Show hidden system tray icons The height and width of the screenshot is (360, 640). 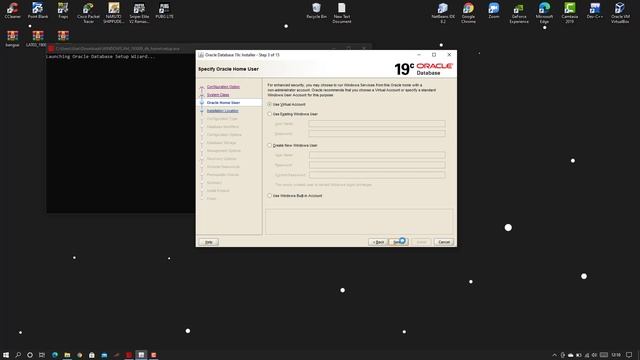[x=554, y=355]
